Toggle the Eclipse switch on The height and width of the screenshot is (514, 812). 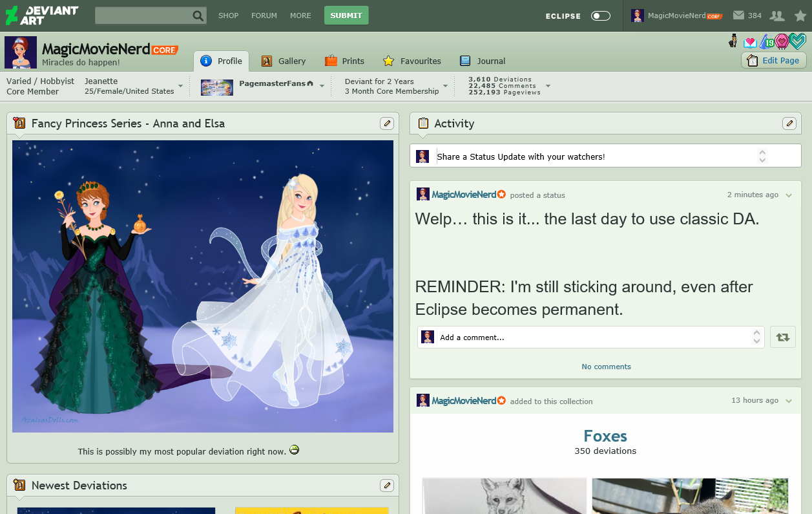click(601, 16)
